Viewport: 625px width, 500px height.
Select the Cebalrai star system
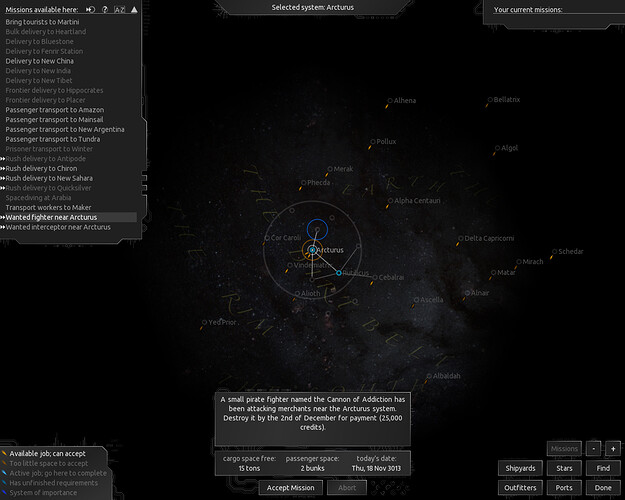click(375, 278)
